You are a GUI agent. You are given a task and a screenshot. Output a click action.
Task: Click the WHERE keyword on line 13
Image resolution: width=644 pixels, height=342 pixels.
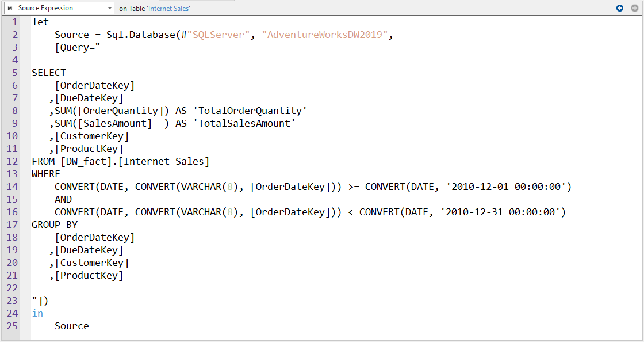[46, 174]
